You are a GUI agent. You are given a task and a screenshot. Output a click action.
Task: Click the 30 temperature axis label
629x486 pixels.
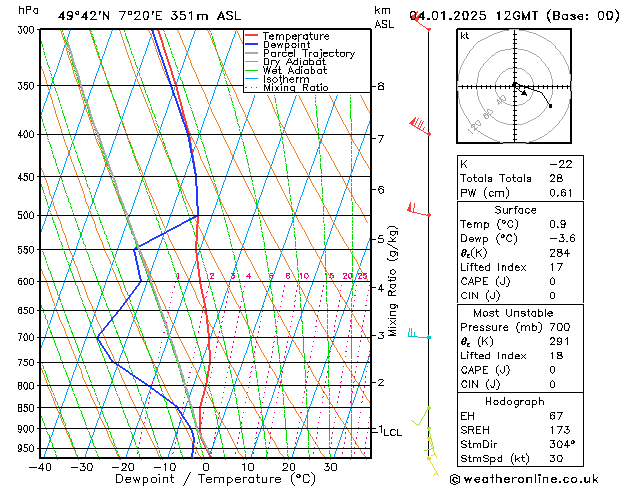330,467
